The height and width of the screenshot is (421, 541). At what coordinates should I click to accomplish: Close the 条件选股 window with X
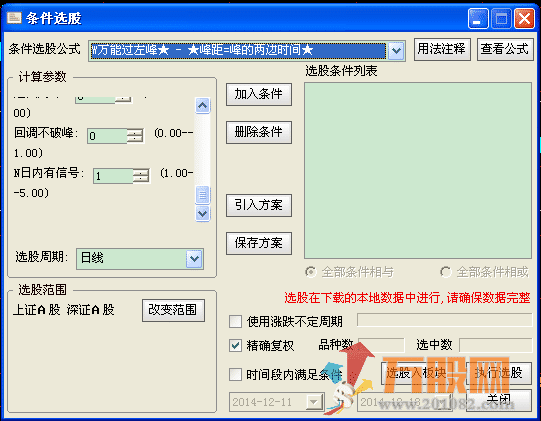524,18
